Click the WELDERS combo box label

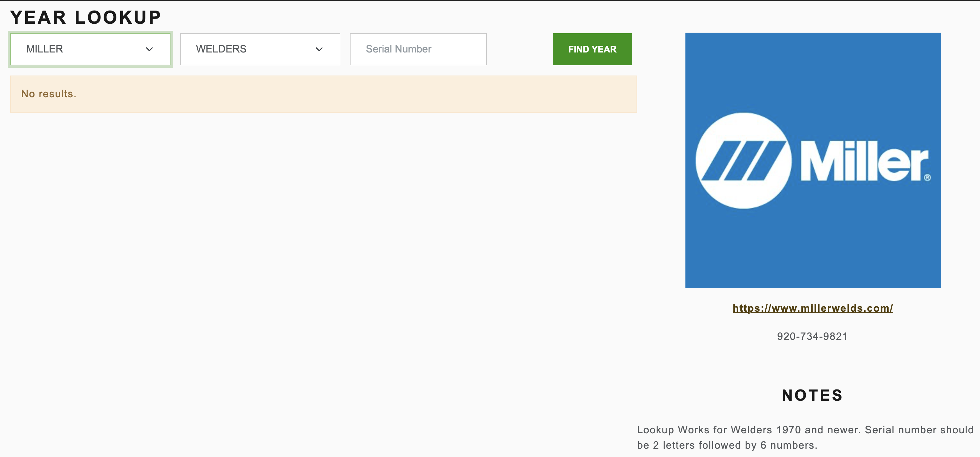[221, 49]
